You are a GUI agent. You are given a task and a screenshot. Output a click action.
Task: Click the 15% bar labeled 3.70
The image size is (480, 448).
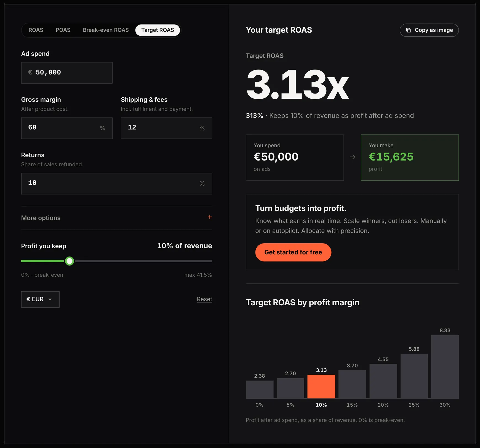pos(352,384)
